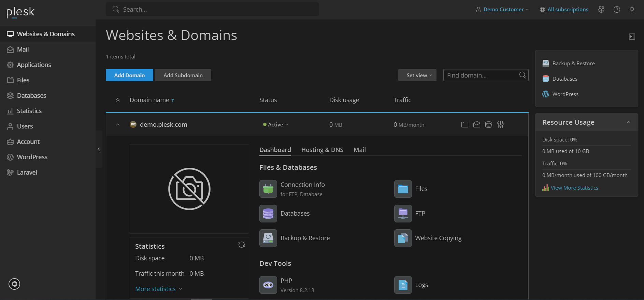
Task: Open Connection Info plug icon
Action: pyautogui.click(x=268, y=189)
